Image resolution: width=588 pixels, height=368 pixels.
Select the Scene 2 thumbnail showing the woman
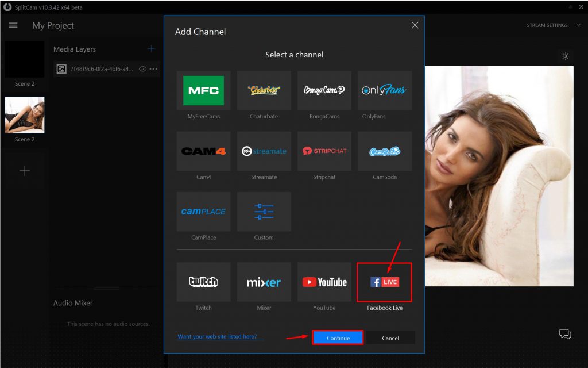[x=25, y=115]
